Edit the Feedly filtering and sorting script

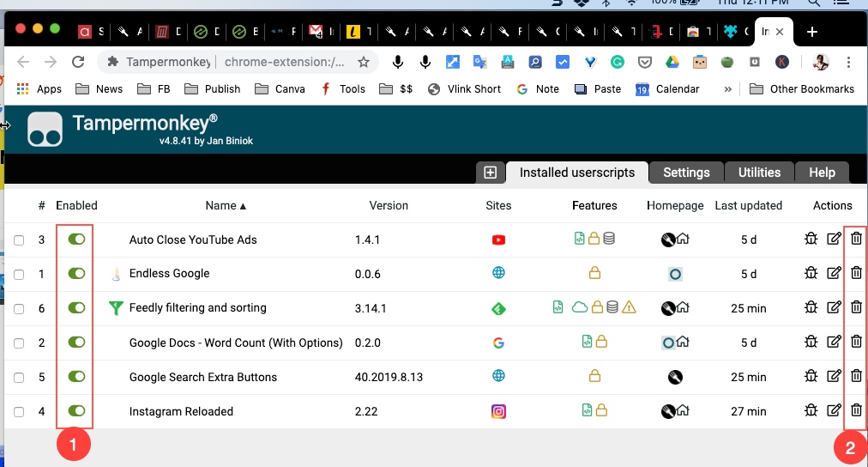tap(834, 307)
